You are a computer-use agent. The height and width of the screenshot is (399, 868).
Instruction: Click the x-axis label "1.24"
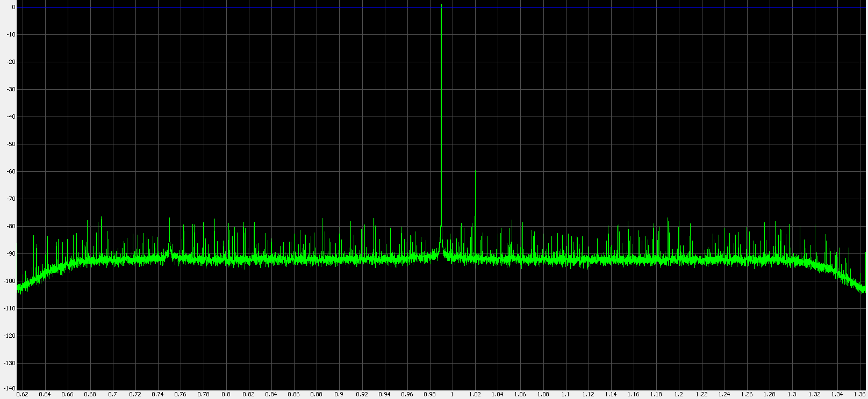723,395
